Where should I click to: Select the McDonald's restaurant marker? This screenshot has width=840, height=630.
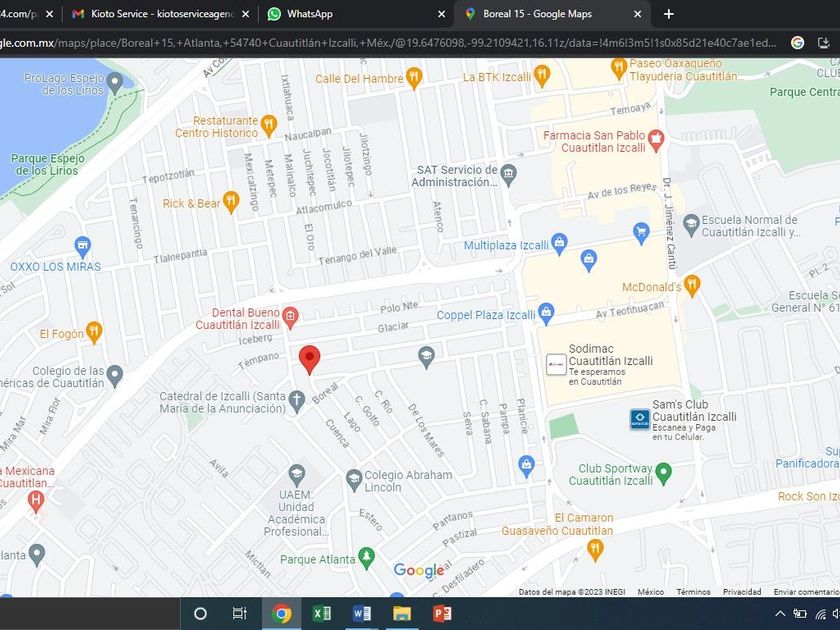point(692,287)
